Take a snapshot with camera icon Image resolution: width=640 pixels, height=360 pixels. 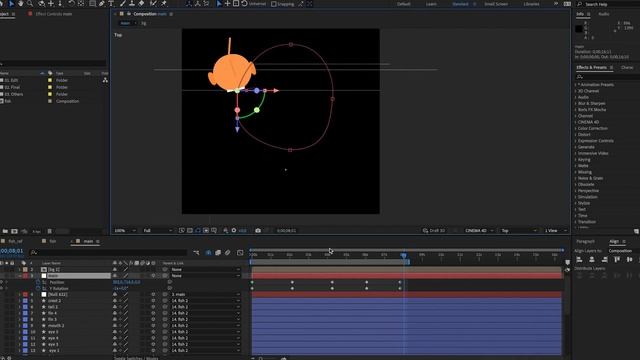coord(258,231)
